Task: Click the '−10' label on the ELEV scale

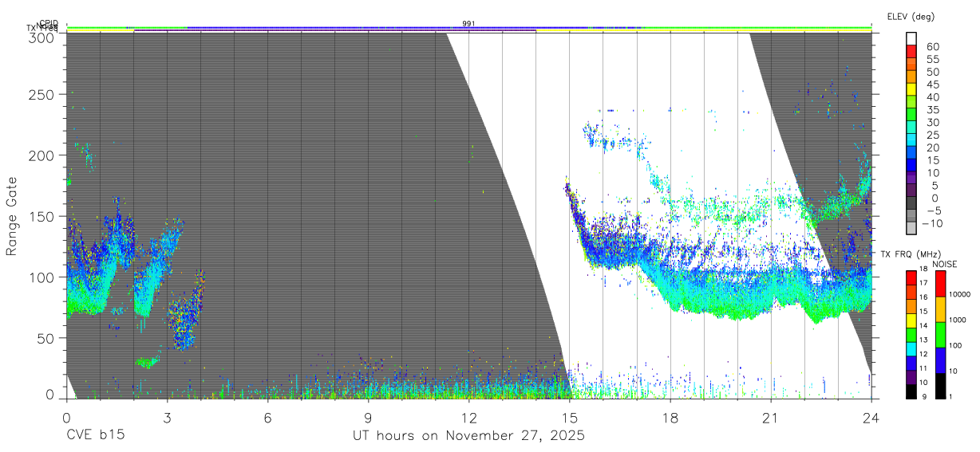Action: [931, 223]
